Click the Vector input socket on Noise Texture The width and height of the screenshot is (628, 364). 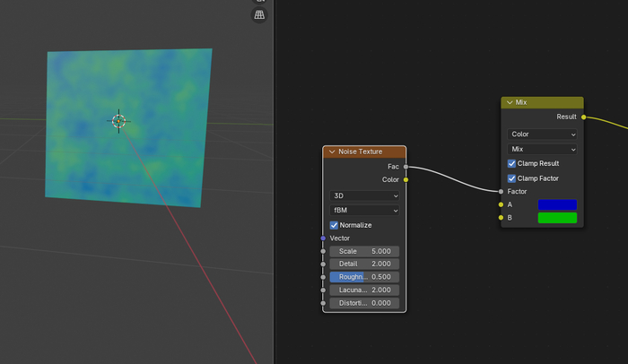pos(323,238)
